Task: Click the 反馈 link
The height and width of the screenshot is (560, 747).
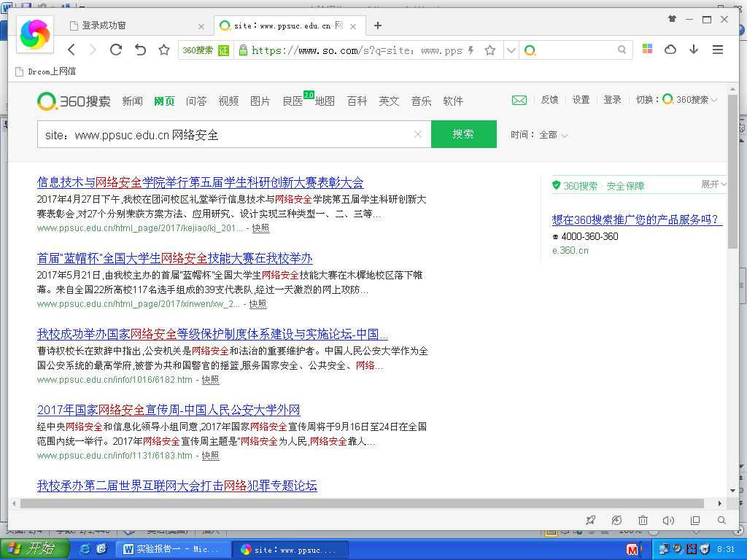Action: [x=549, y=99]
